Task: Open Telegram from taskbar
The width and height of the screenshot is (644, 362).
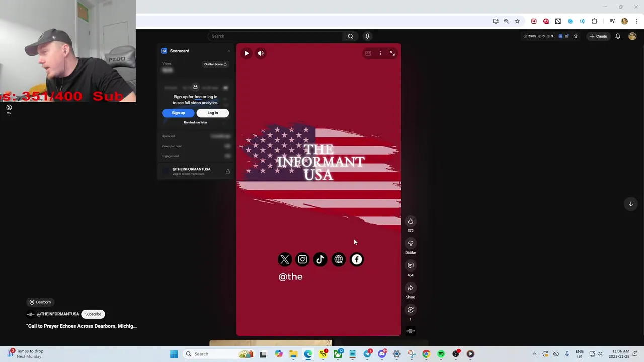Action: click(x=368, y=354)
